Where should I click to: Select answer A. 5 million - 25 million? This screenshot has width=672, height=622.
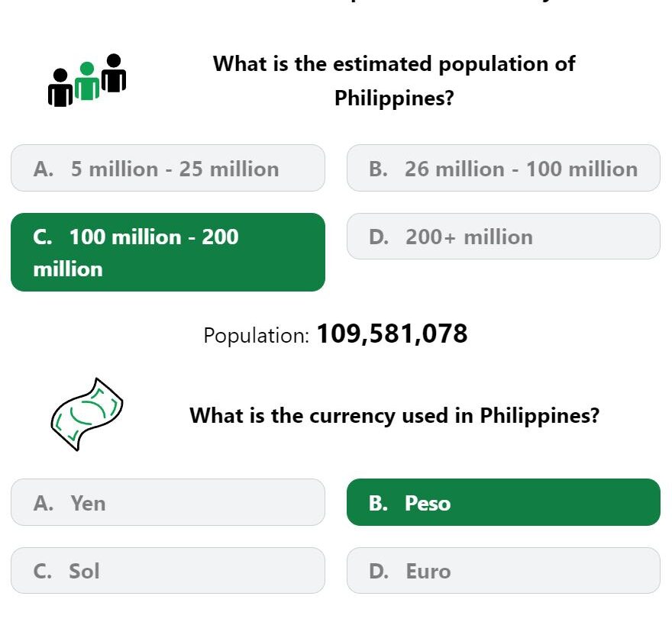(x=168, y=168)
